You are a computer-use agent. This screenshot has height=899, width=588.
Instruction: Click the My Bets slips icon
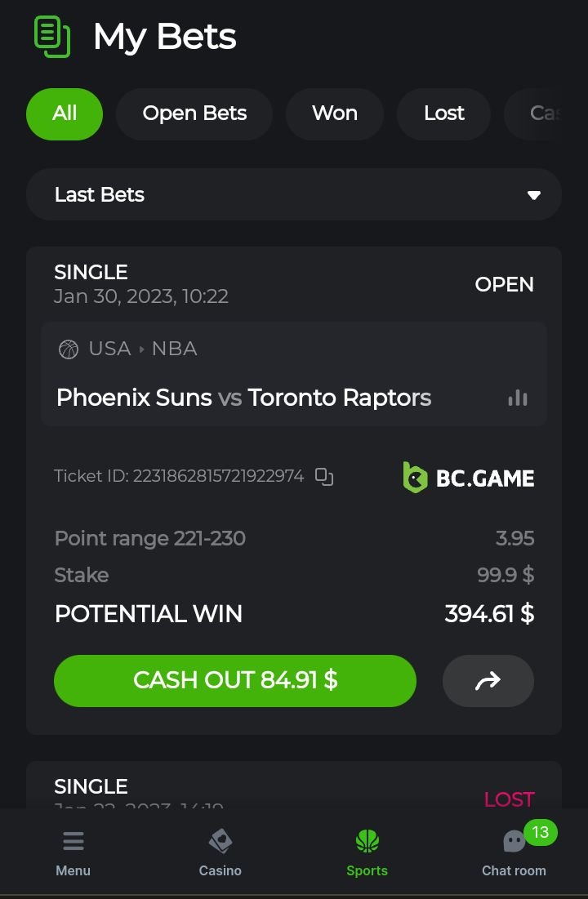click(52, 37)
